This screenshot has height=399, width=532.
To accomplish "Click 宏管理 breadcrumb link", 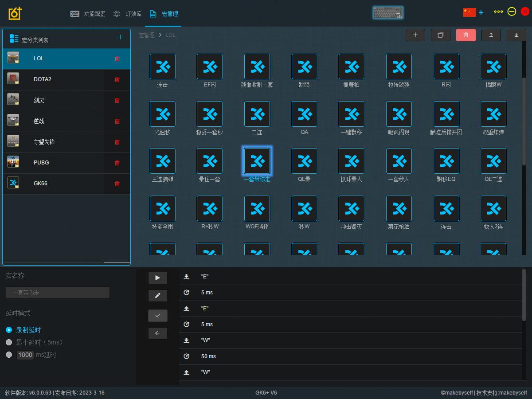I will [x=146, y=35].
